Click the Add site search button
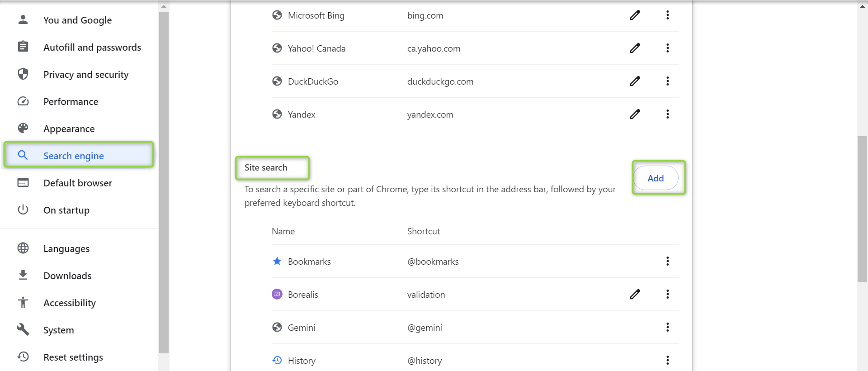Viewport: 868px width, 371px height. (x=656, y=178)
